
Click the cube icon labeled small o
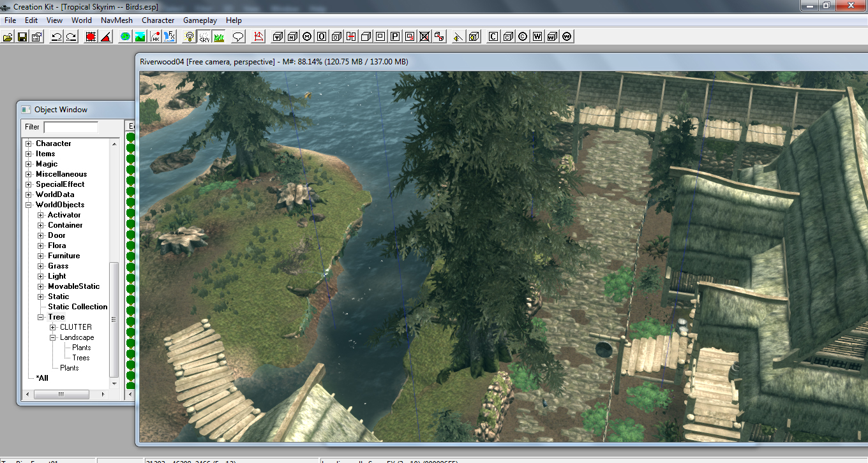point(336,36)
